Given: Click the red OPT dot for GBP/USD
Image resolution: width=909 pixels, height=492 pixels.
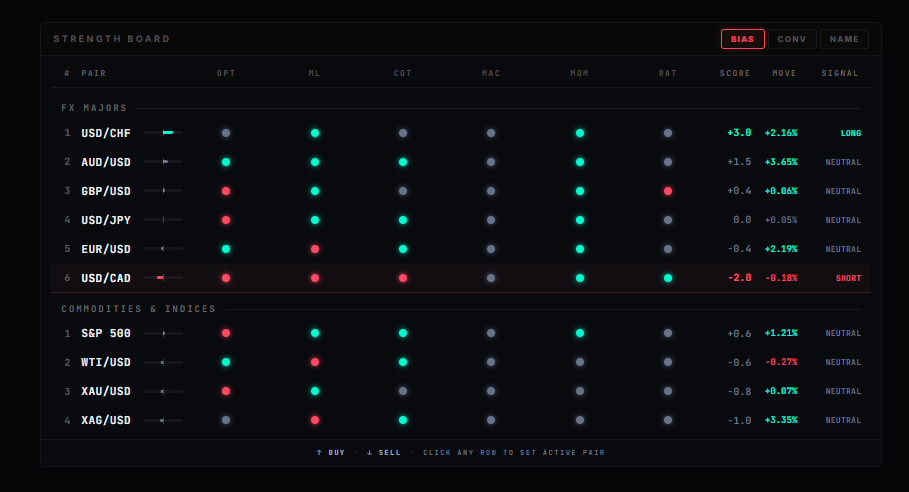Looking at the screenshot, I should pos(226,191).
